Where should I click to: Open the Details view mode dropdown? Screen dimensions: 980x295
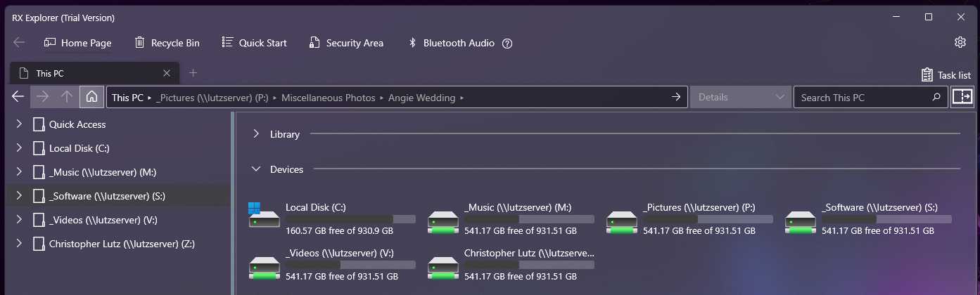click(x=740, y=97)
